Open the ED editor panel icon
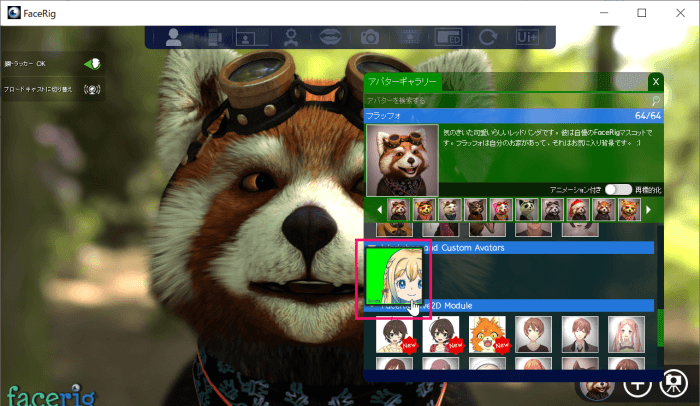700x406 pixels. [448, 37]
